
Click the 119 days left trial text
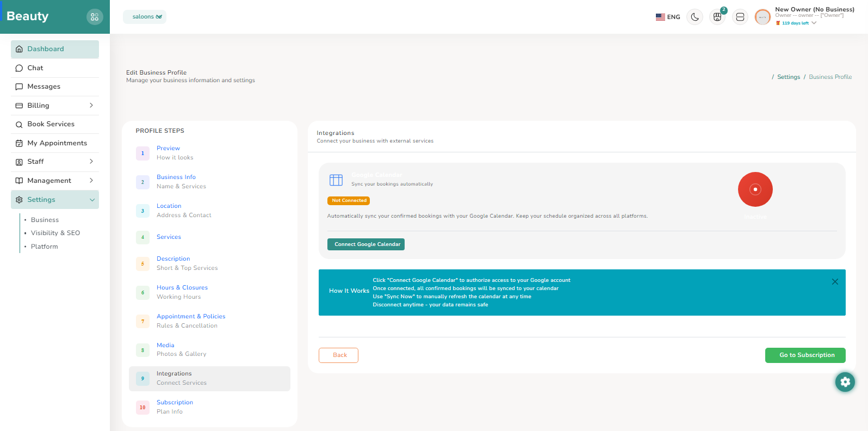tap(795, 23)
